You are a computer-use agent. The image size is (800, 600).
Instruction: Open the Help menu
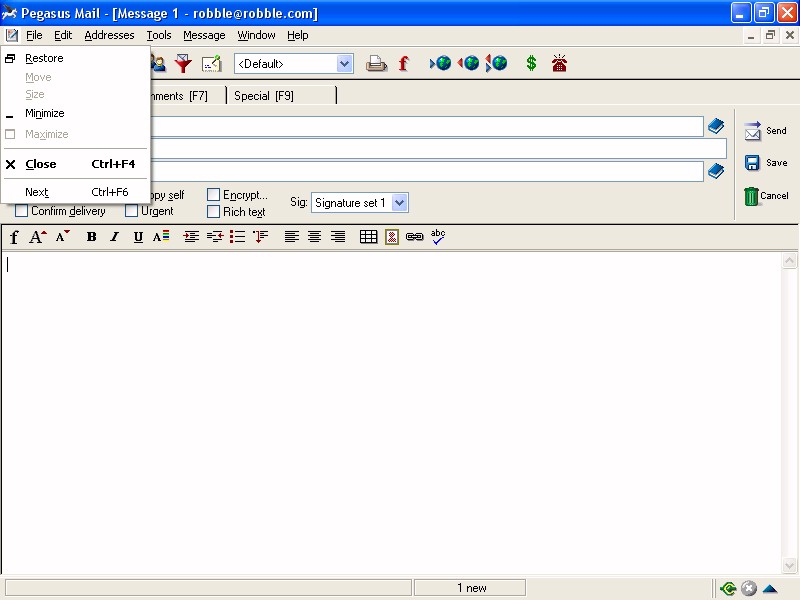(x=297, y=35)
